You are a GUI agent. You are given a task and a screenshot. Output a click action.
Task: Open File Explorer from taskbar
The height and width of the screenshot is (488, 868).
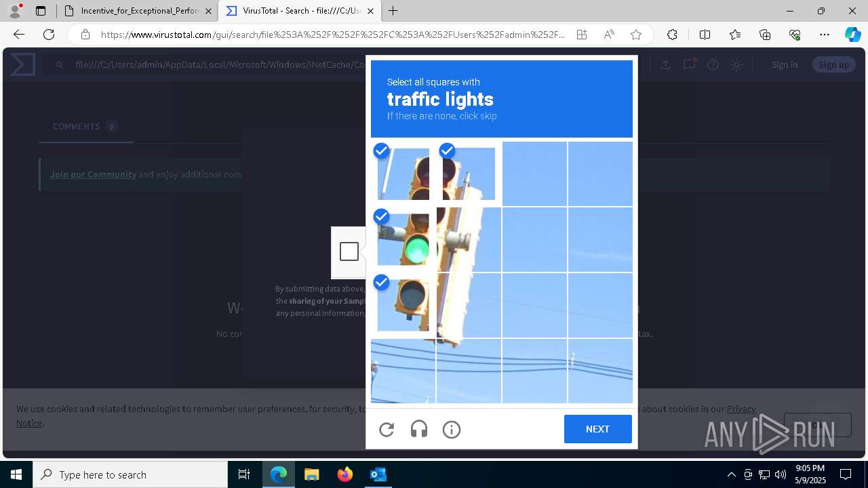(x=311, y=474)
